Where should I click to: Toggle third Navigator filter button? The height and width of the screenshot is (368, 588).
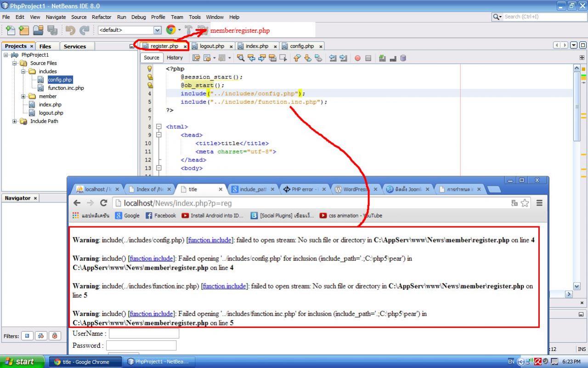(54, 336)
